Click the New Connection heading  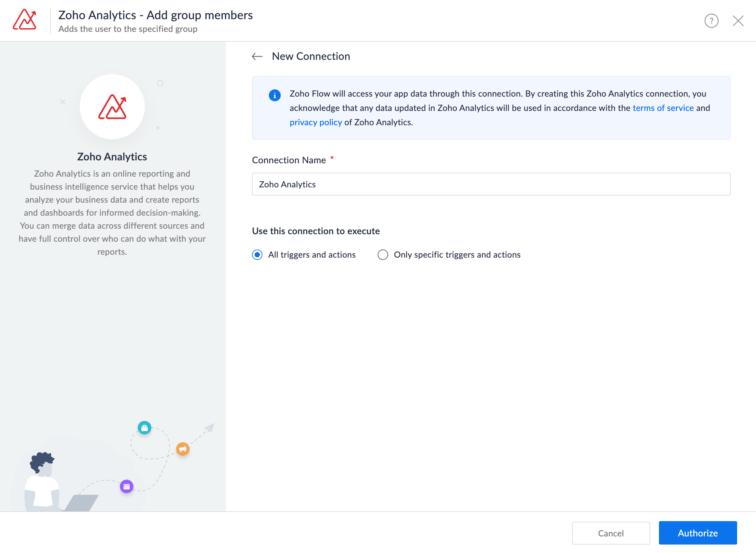tap(311, 56)
